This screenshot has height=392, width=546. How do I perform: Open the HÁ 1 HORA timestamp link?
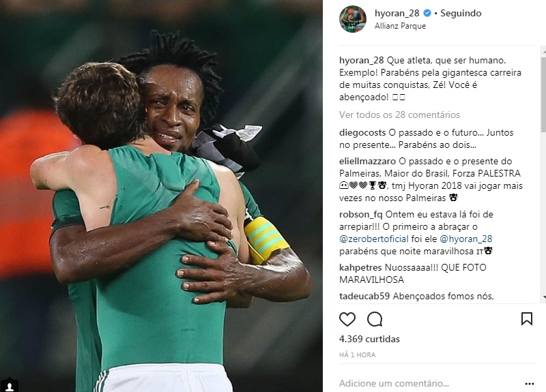pyautogui.click(x=357, y=355)
